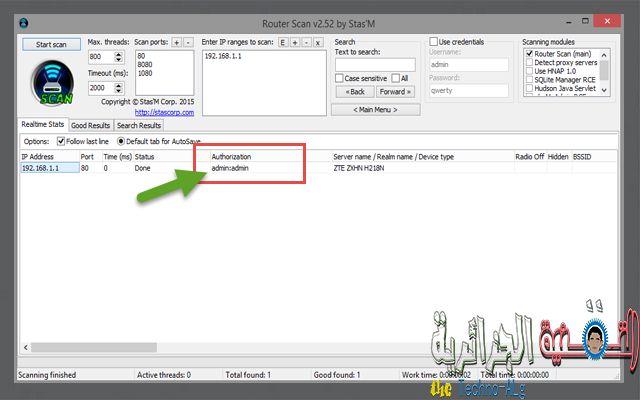Click the Text to search field

tap(375, 64)
